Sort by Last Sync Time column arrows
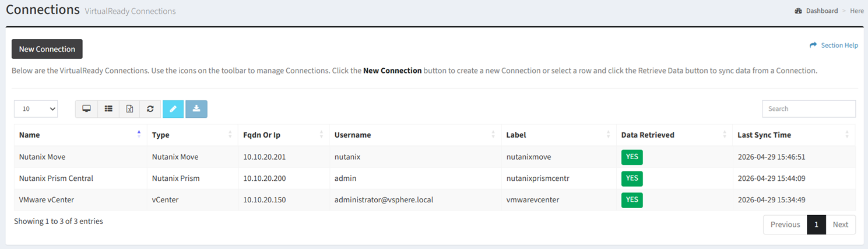 click(x=847, y=135)
